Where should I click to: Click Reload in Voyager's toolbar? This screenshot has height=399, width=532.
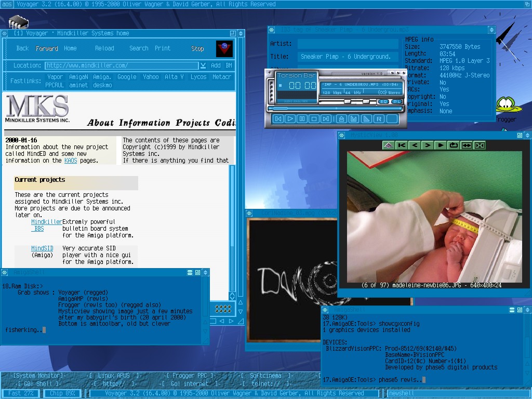[x=104, y=48]
